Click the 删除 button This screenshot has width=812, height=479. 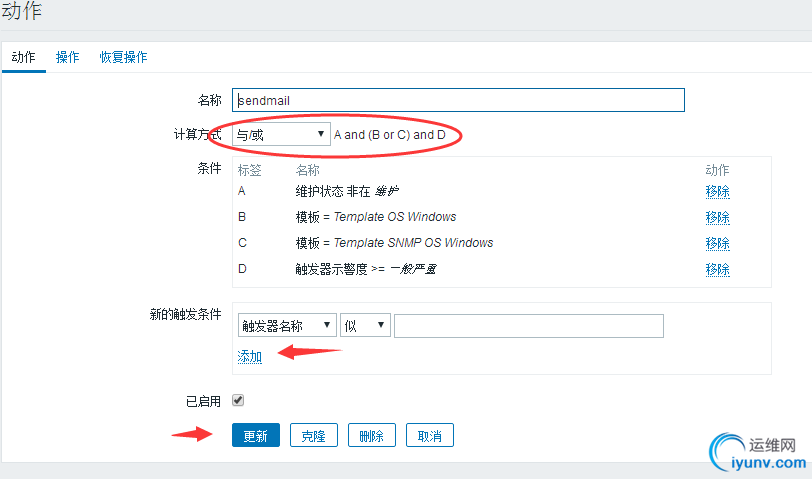pos(372,435)
